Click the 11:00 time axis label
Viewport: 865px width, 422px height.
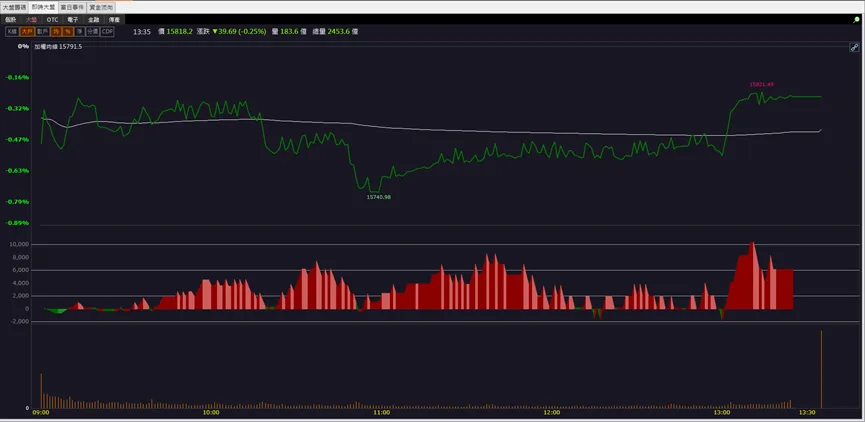tap(381, 413)
